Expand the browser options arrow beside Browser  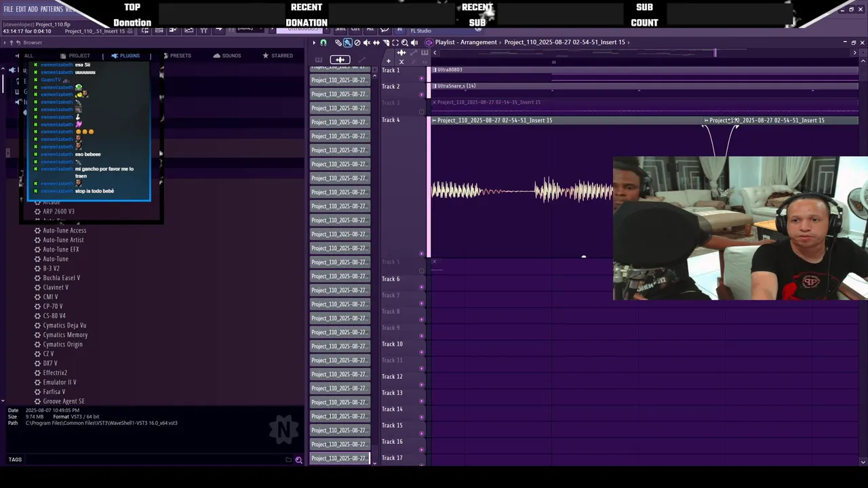[x=5, y=43]
